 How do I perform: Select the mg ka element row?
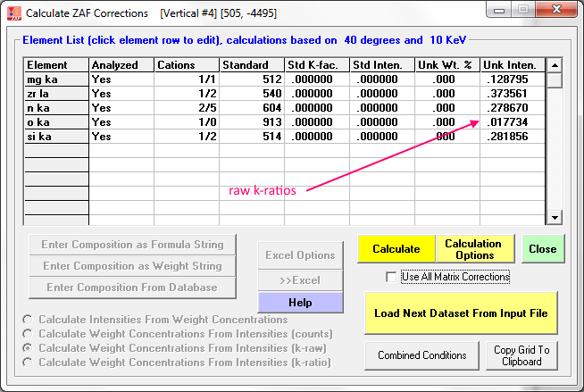[x=55, y=79]
